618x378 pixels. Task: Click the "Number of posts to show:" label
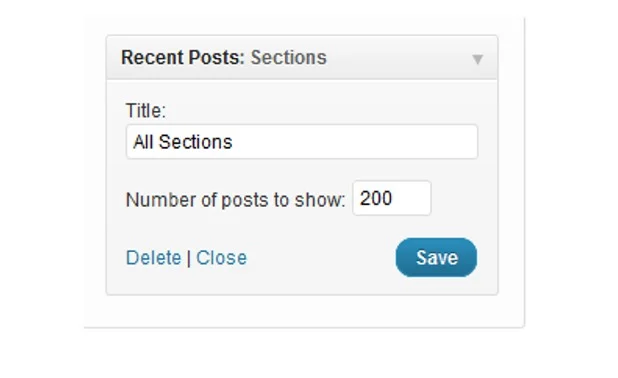(x=235, y=199)
